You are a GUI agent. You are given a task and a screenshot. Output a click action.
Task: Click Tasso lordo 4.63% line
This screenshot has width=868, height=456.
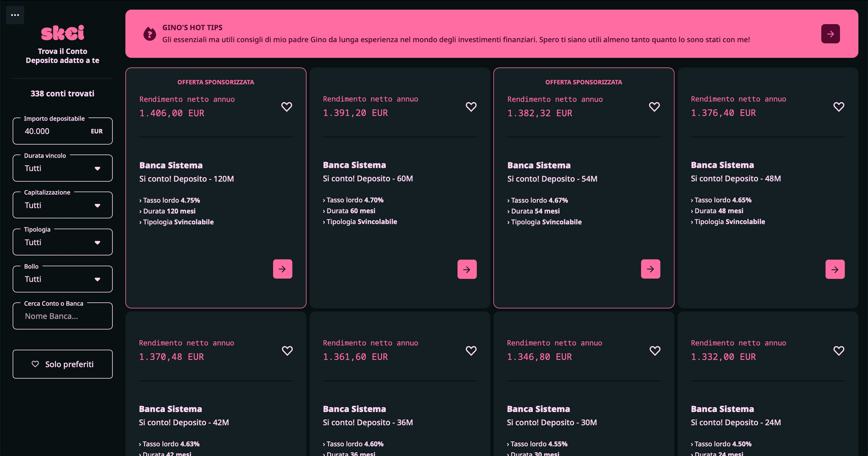tap(169, 444)
